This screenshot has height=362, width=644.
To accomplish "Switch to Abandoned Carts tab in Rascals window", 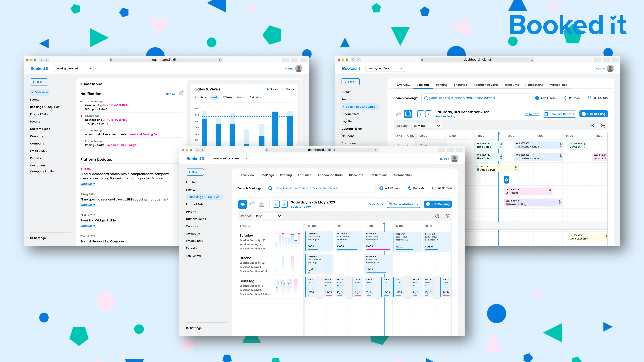I will [x=330, y=175].
